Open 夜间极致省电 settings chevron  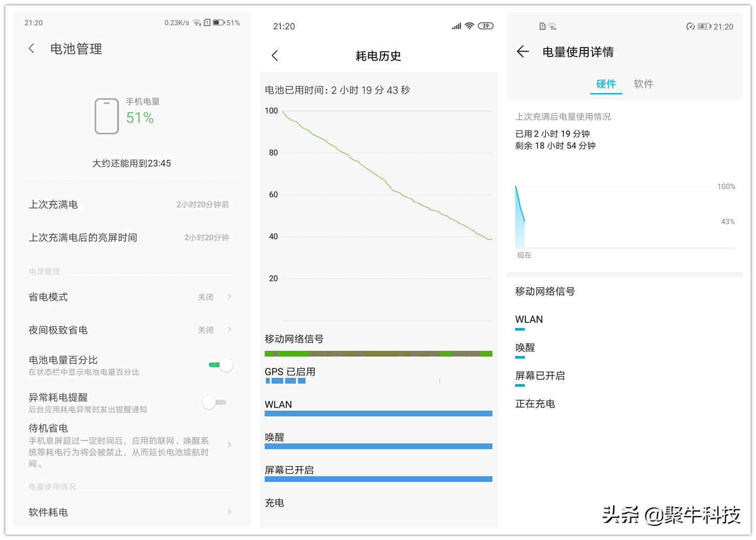point(230,330)
